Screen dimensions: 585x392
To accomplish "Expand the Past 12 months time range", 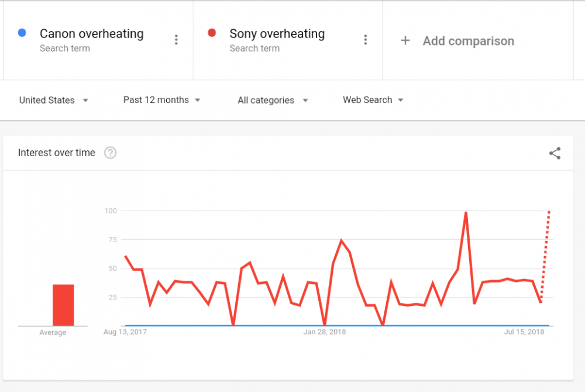I will click(161, 100).
